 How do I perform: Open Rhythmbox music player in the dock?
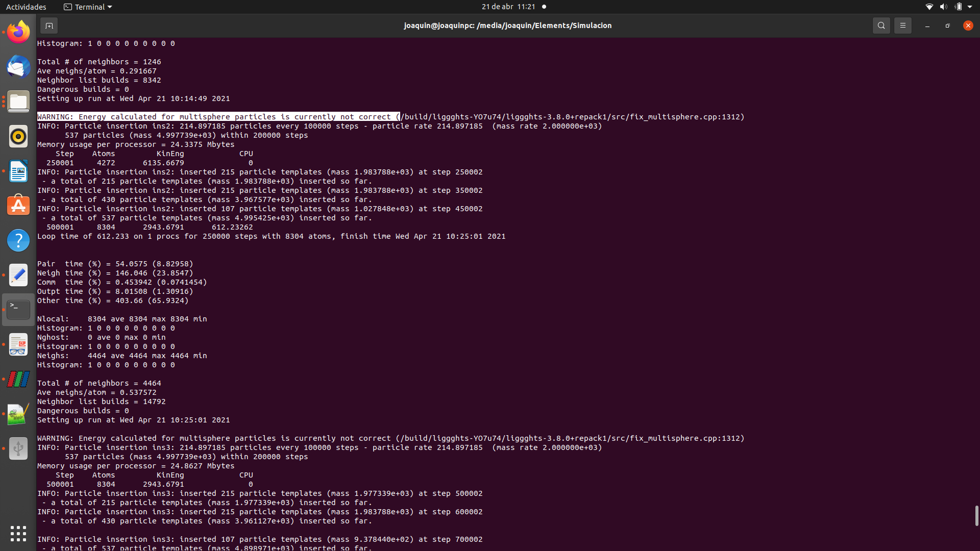pyautogui.click(x=18, y=136)
